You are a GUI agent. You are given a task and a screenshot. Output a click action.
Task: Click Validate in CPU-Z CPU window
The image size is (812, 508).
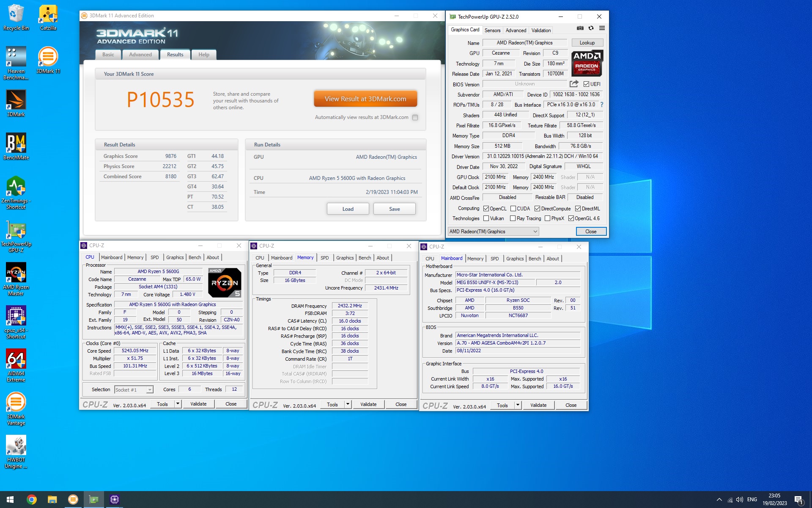tap(198, 404)
